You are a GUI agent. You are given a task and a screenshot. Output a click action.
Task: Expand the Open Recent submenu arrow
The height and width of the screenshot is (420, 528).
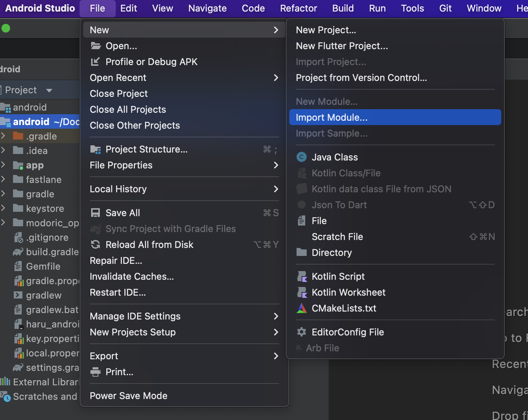tap(276, 78)
